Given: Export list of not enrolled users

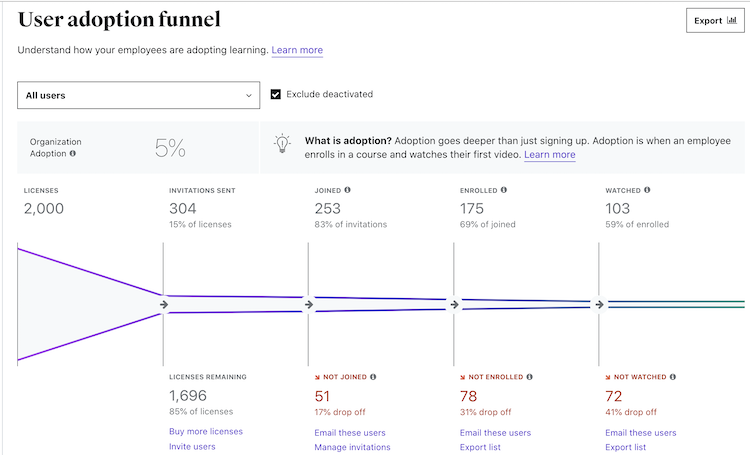Looking at the screenshot, I should point(480,447).
